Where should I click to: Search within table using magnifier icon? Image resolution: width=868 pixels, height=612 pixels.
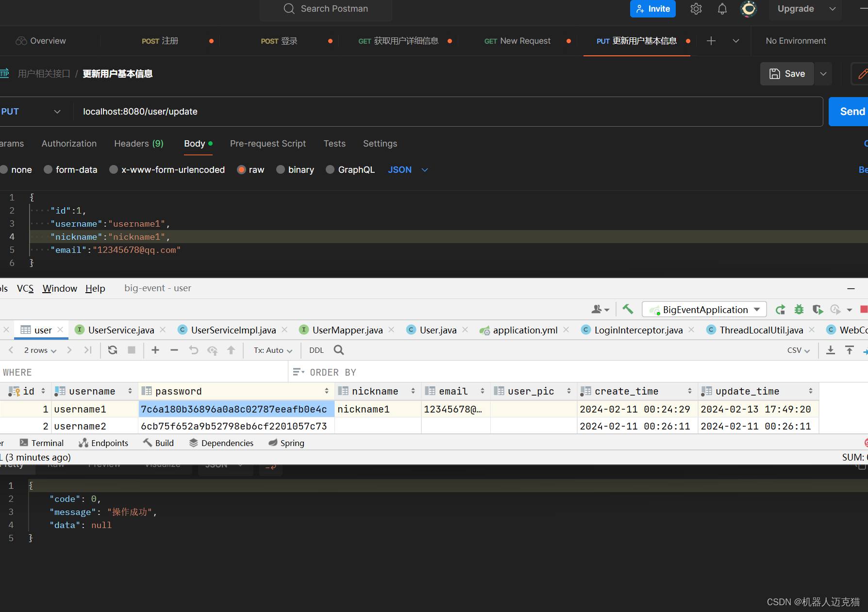[339, 350]
